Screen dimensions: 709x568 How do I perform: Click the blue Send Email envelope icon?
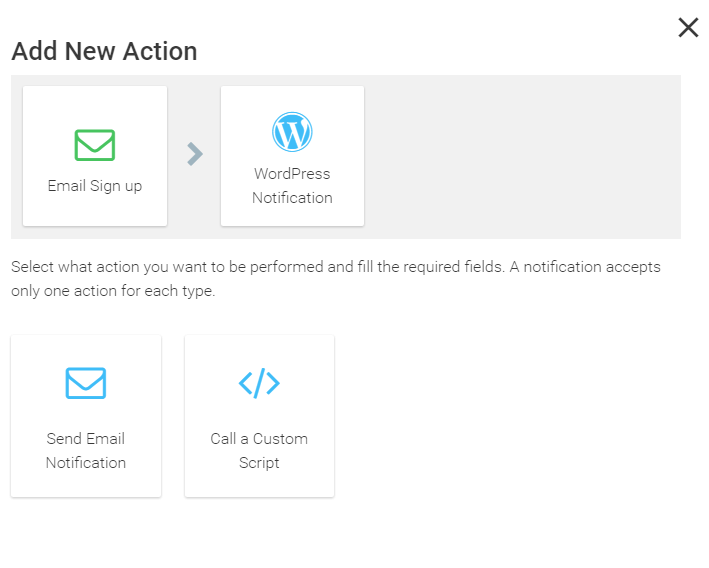coord(86,383)
